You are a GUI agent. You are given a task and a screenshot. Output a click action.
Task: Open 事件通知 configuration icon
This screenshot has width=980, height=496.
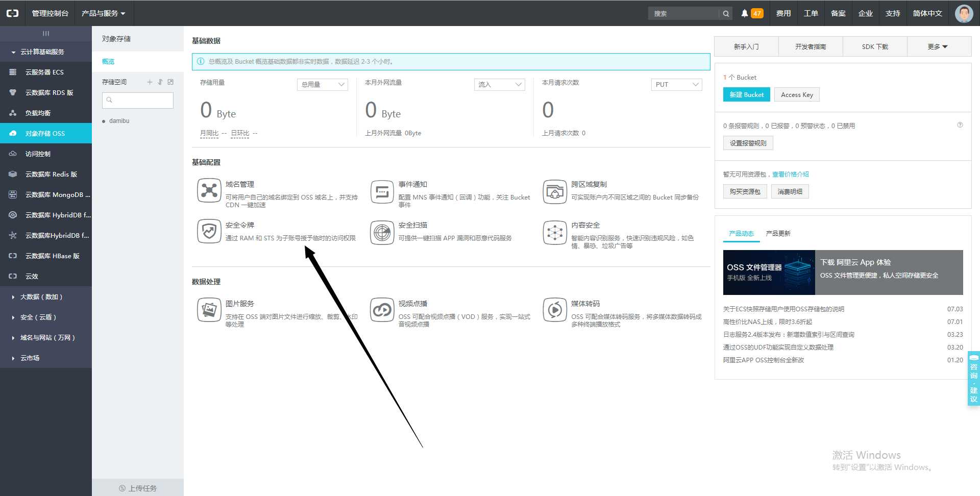click(382, 191)
